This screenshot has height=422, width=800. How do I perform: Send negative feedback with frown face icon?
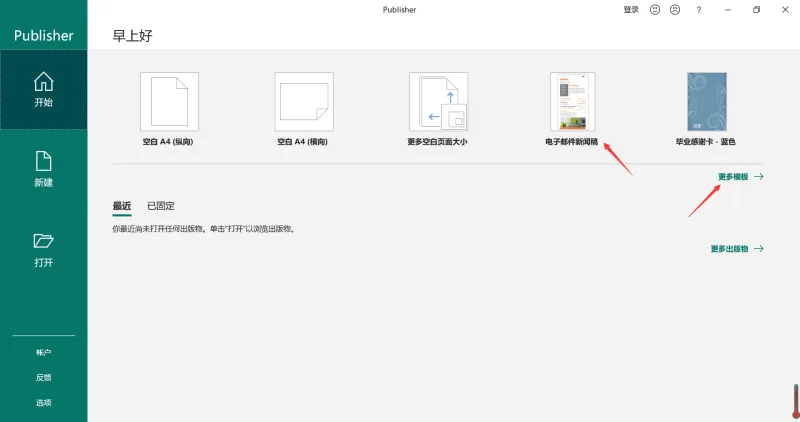point(675,10)
